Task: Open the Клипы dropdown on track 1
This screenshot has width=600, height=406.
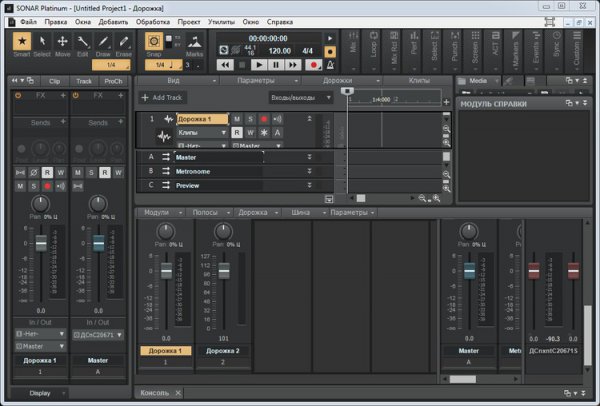Action: [201, 132]
